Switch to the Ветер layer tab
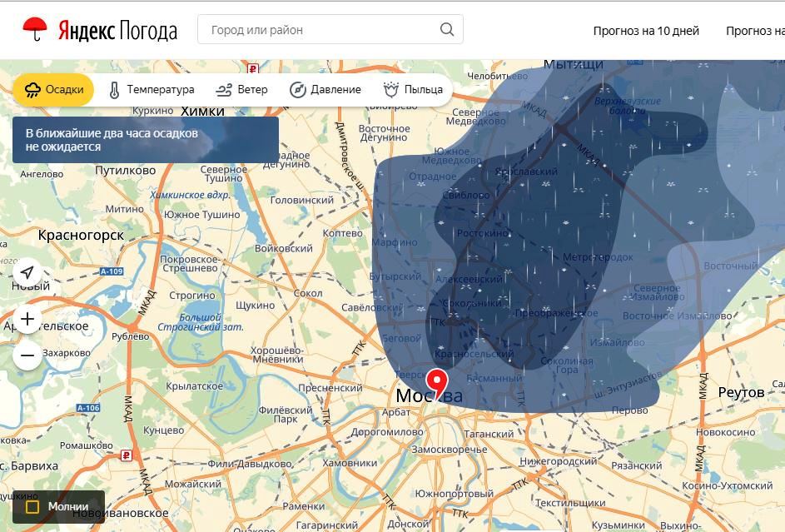 click(241, 90)
